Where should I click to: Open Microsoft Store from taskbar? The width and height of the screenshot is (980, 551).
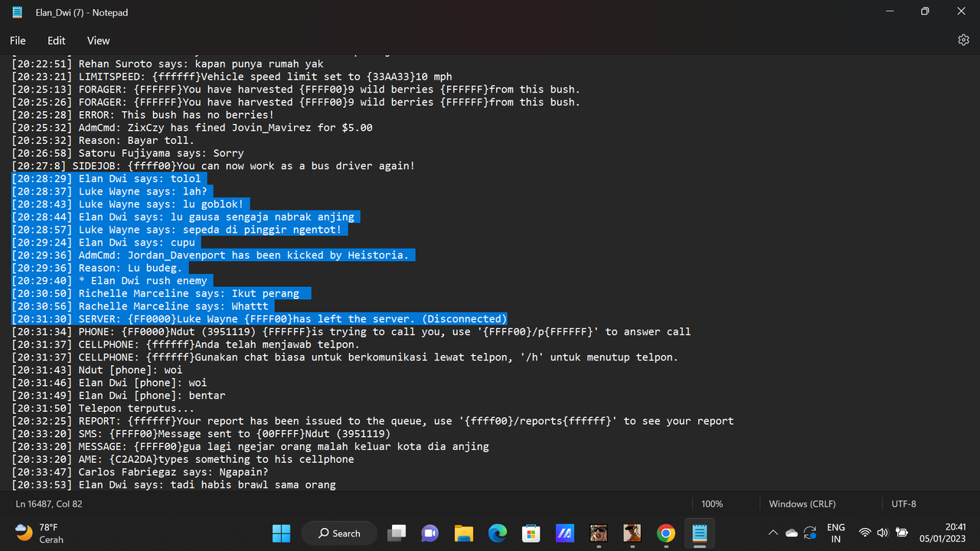click(x=531, y=533)
